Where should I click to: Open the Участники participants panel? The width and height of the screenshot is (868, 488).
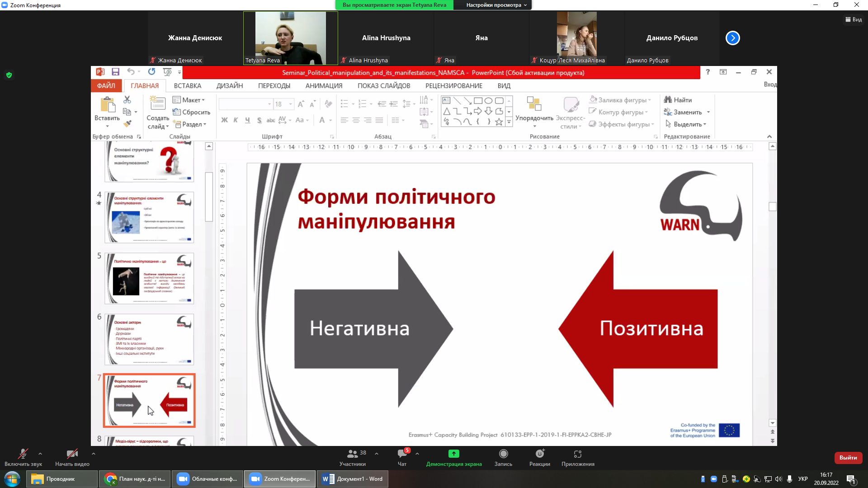point(353,457)
